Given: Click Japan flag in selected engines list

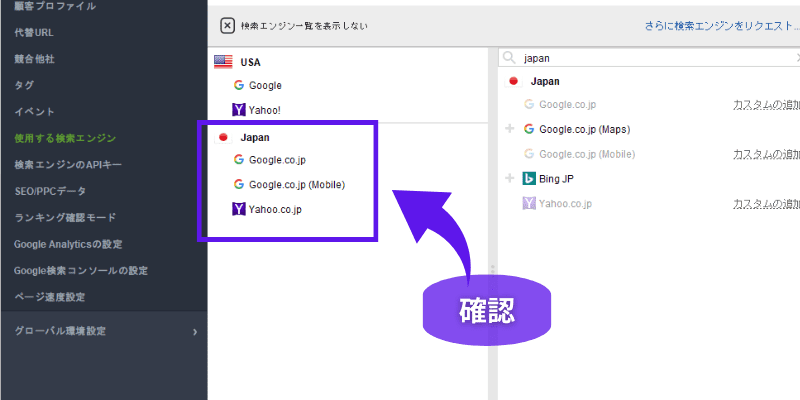Looking at the screenshot, I should click(223, 137).
